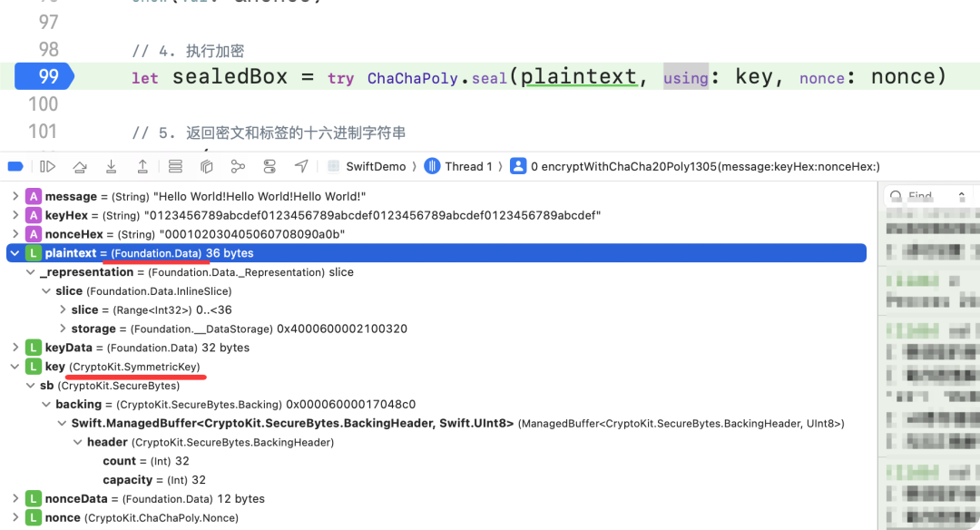Click the Simulate Location icon
Viewport: 980px width, 530px height.
click(x=300, y=166)
